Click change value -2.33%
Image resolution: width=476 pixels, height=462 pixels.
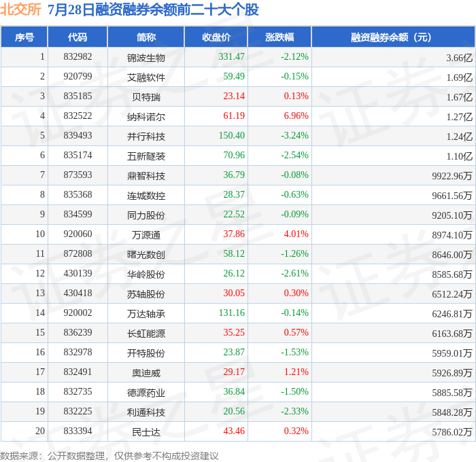coord(294,412)
